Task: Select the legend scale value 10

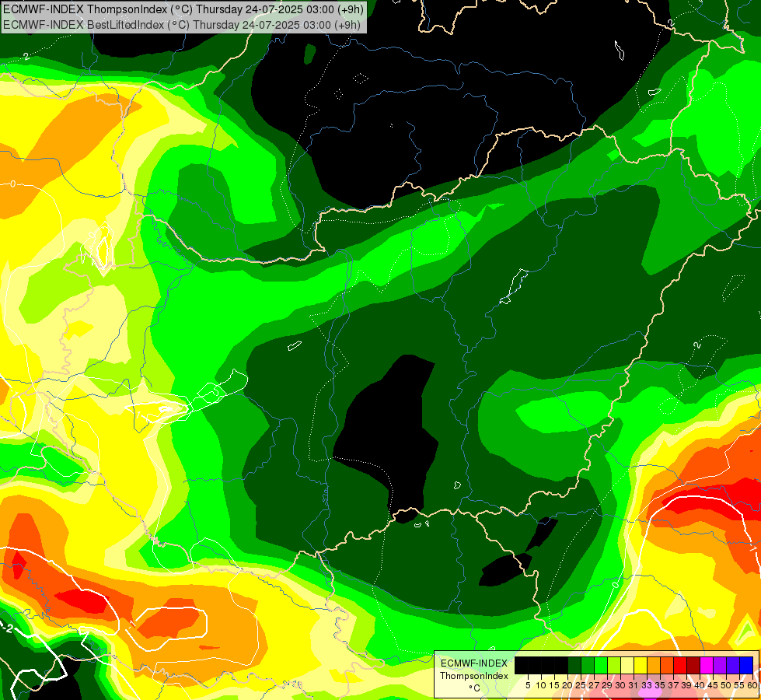Action: click(x=541, y=685)
